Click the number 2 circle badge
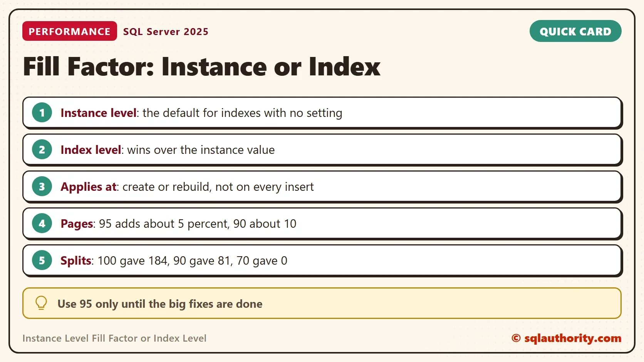 pyautogui.click(x=42, y=150)
